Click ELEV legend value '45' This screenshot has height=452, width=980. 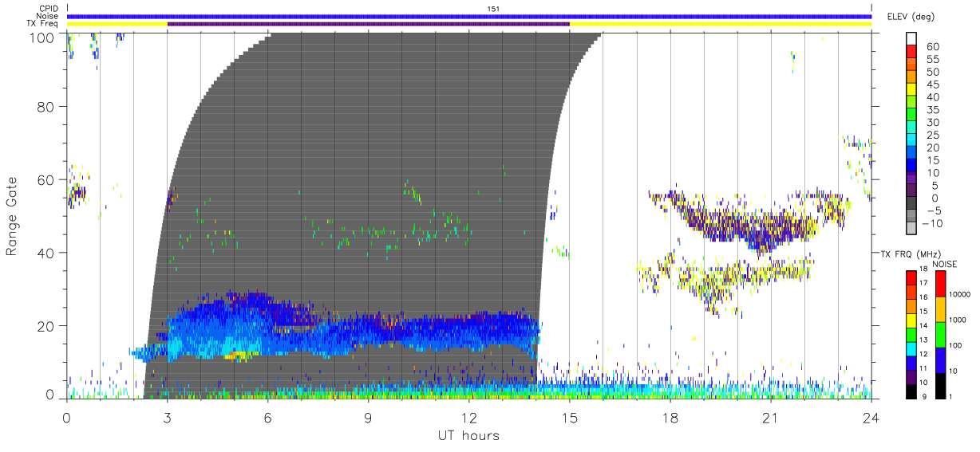click(932, 85)
